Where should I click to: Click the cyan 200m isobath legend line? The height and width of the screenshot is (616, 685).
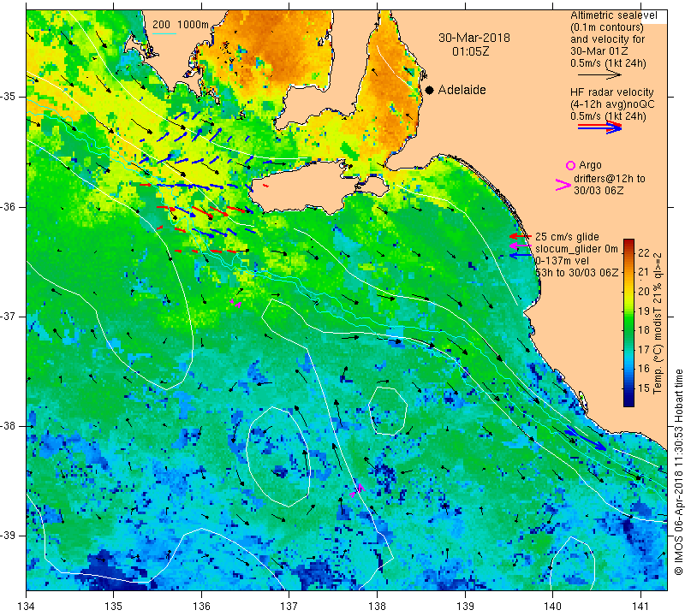164,33
